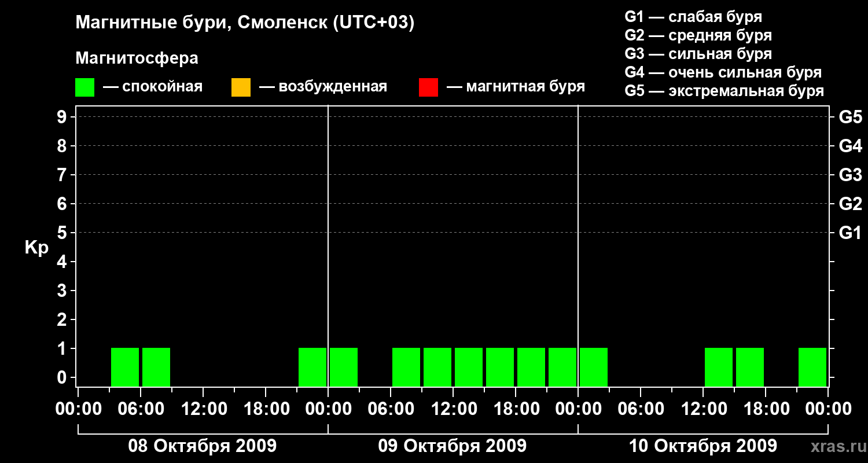Image resolution: width=868 pixels, height=463 pixels.
Task: Click the '— возбужденная' legend label
Action: 323,87
